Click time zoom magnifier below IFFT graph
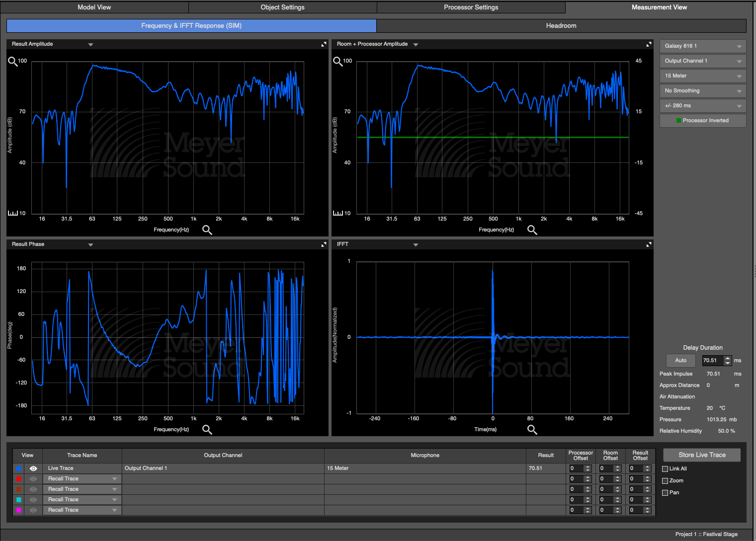756x541 pixels. click(532, 430)
